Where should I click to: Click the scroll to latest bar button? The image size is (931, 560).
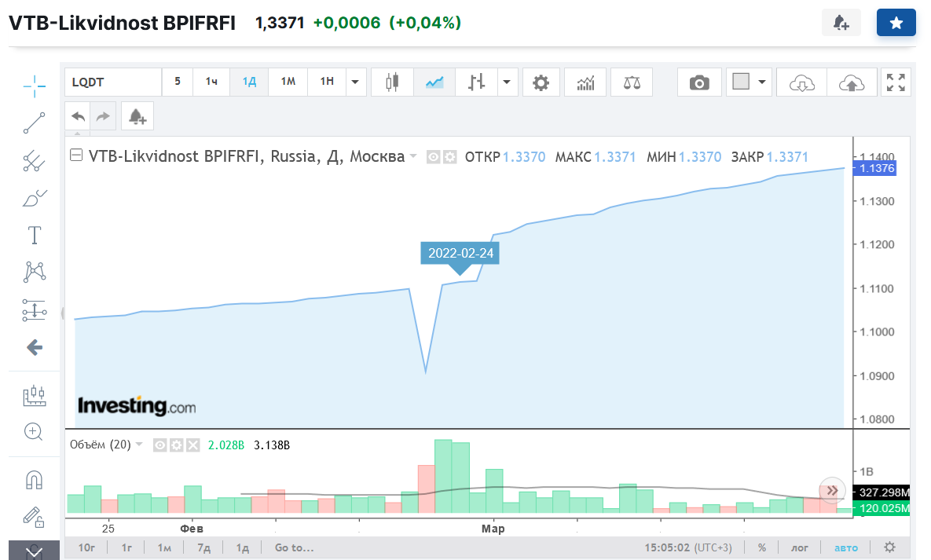[833, 491]
